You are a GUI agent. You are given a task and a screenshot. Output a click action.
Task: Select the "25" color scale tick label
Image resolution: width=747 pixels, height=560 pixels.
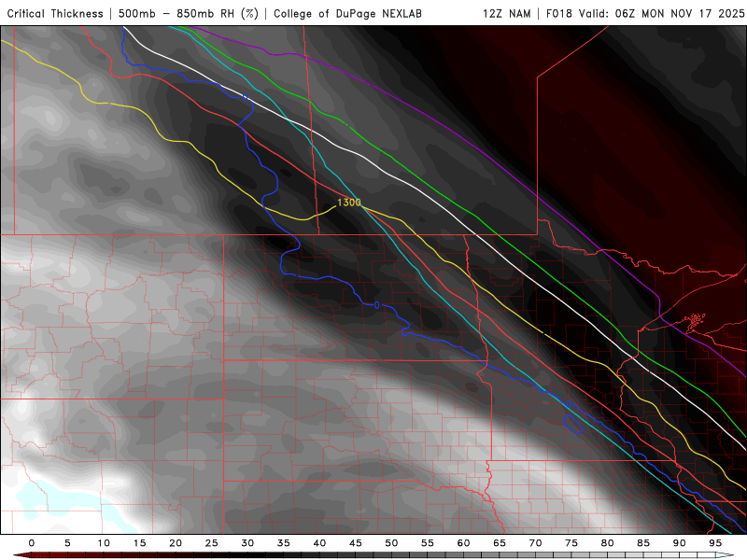tap(212, 543)
